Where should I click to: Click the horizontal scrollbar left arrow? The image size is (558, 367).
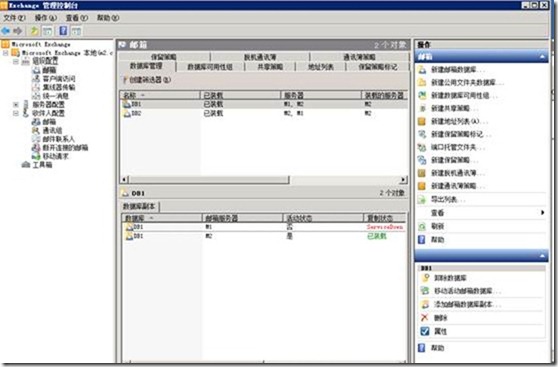click(x=125, y=180)
